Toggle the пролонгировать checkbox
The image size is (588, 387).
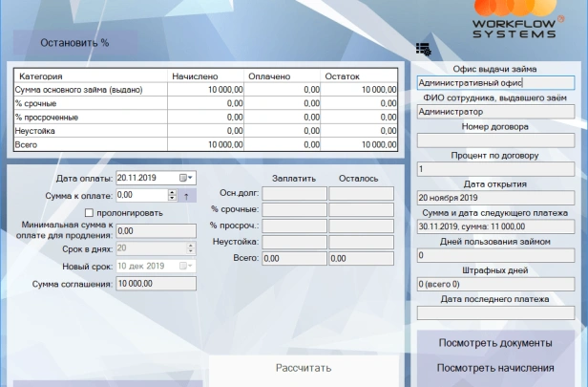[90, 212]
